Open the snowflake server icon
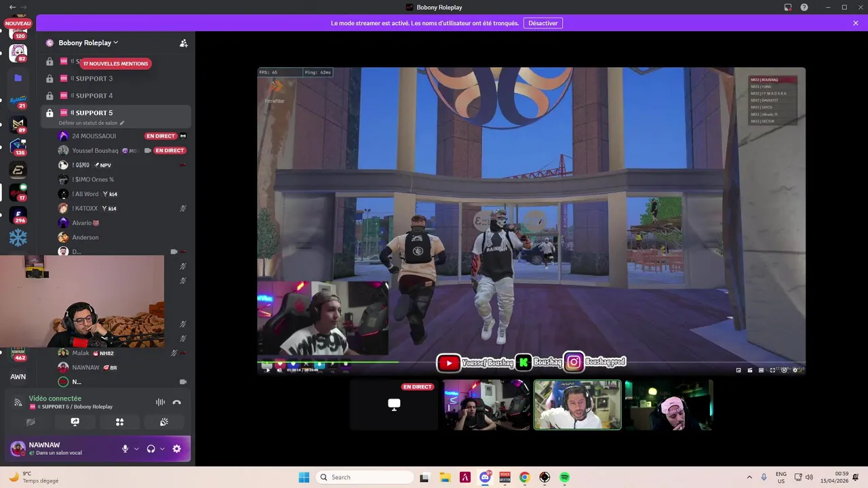868x488 pixels. 18,239
